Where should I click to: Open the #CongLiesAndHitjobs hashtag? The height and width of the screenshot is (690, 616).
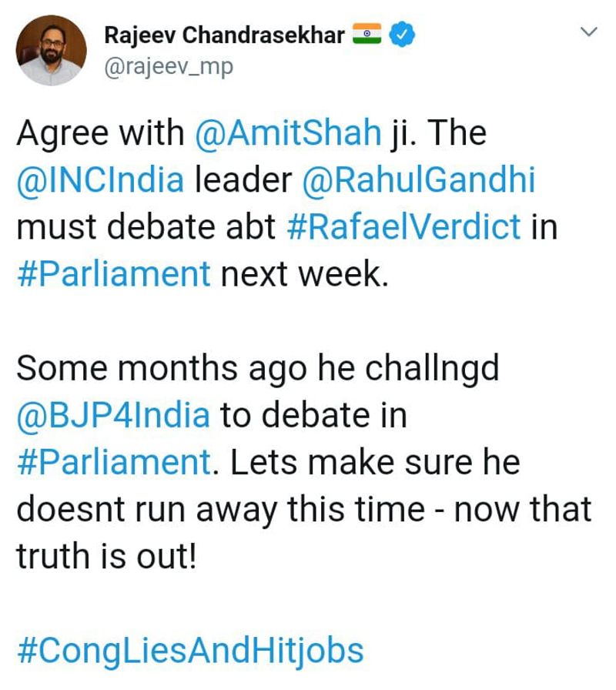pyautogui.click(x=189, y=651)
